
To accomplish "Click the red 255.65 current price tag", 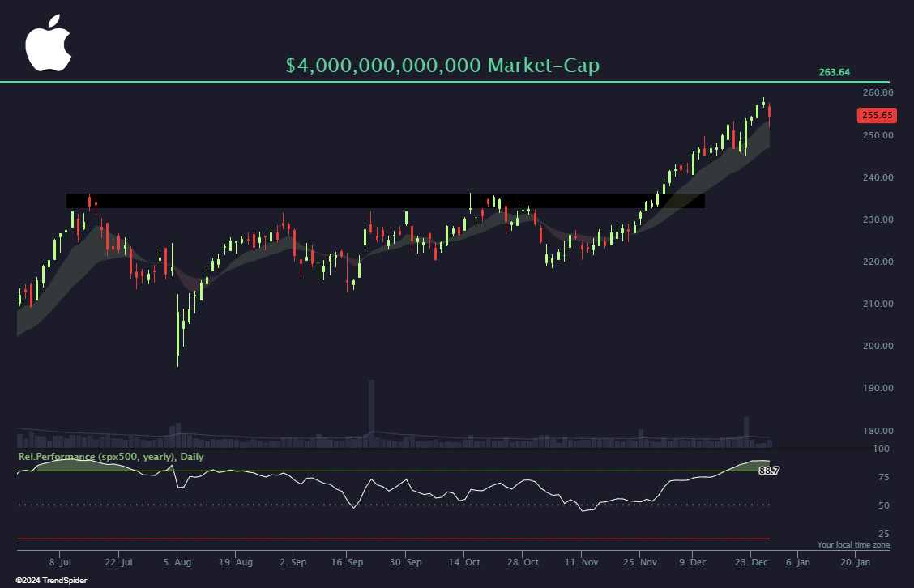I will click(x=876, y=115).
